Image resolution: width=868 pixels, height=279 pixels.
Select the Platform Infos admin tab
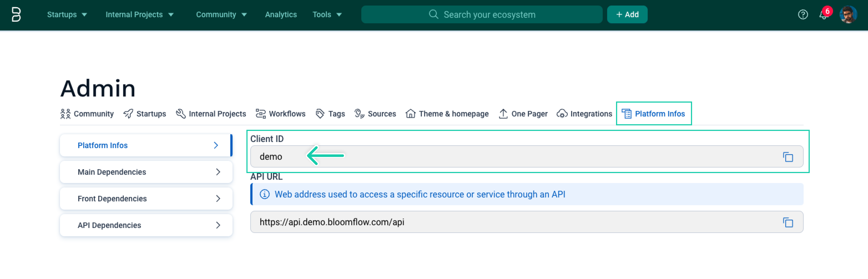click(x=653, y=114)
